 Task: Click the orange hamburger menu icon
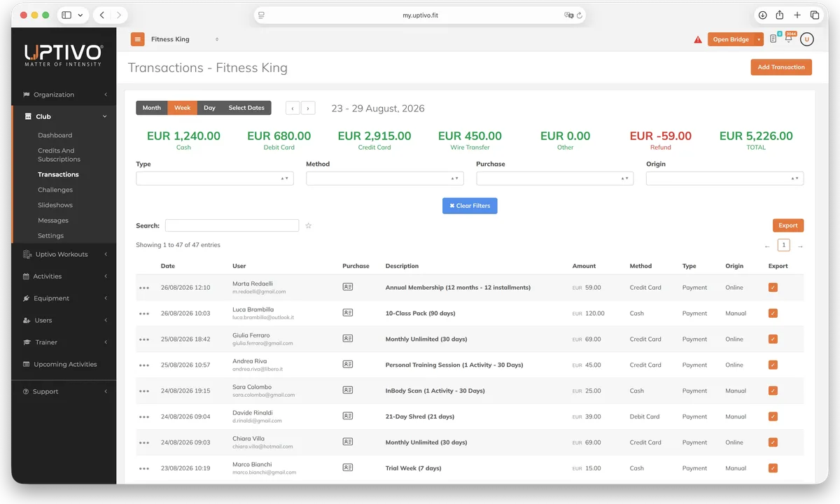[x=137, y=39]
